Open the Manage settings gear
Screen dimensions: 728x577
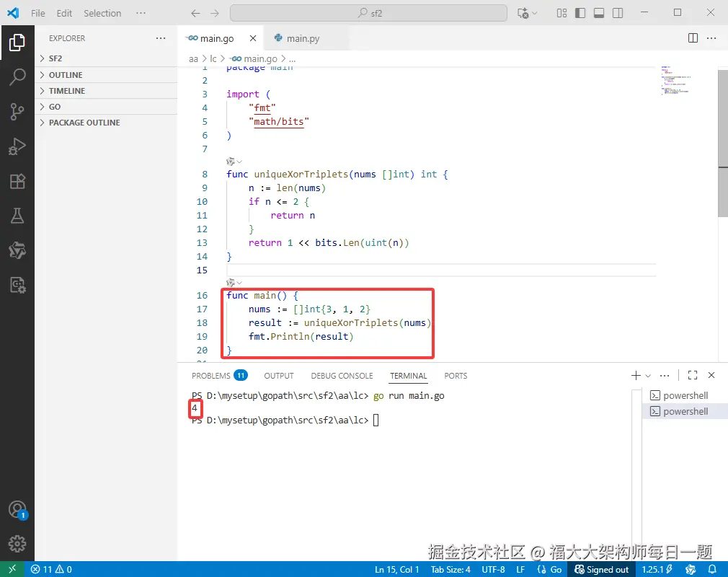pos(17,544)
